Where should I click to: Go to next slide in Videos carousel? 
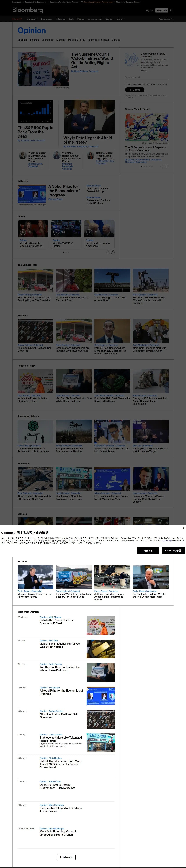(x=113, y=252)
